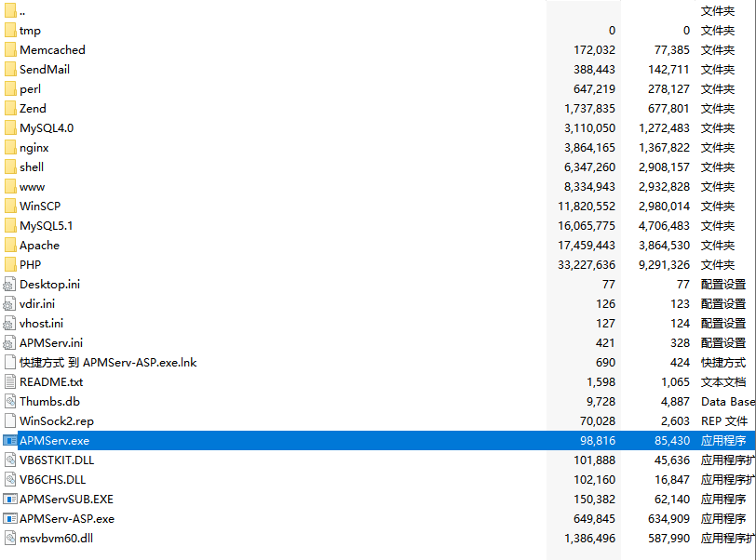
Task: Select the Apache size value 17,459,443
Action: pos(587,246)
